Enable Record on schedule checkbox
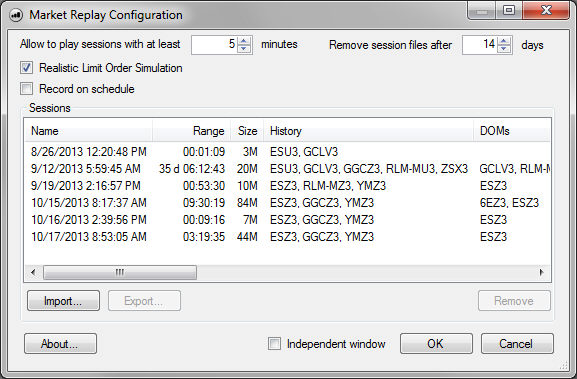 [26, 89]
